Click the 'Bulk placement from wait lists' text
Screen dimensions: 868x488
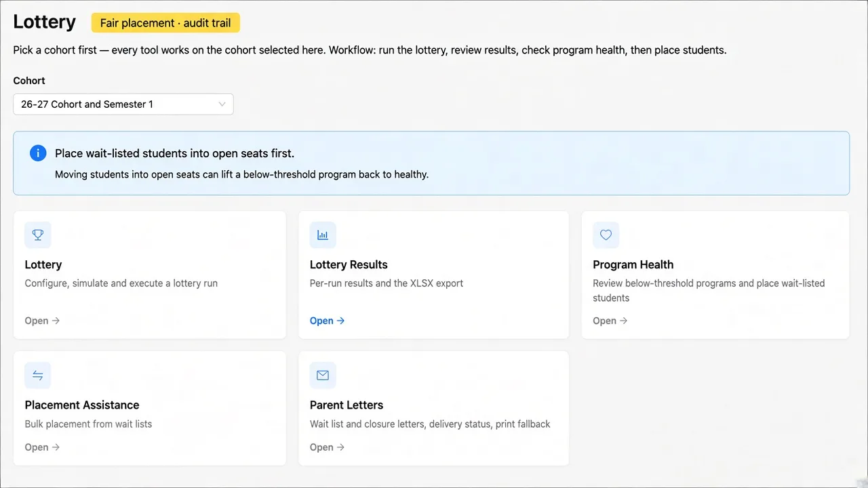[88, 424]
